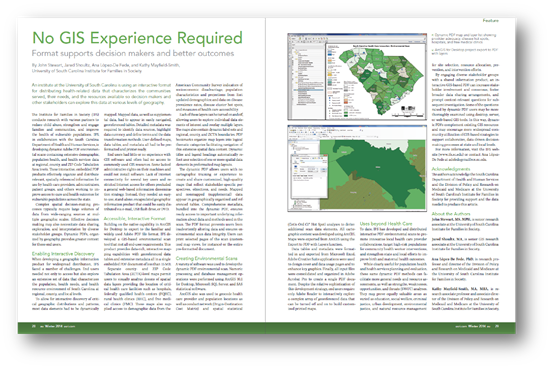Viewport: 550px width, 368px height.
Task: Click the caption starting "ArcGIS for Desktop project export"
Action: point(465,52)
